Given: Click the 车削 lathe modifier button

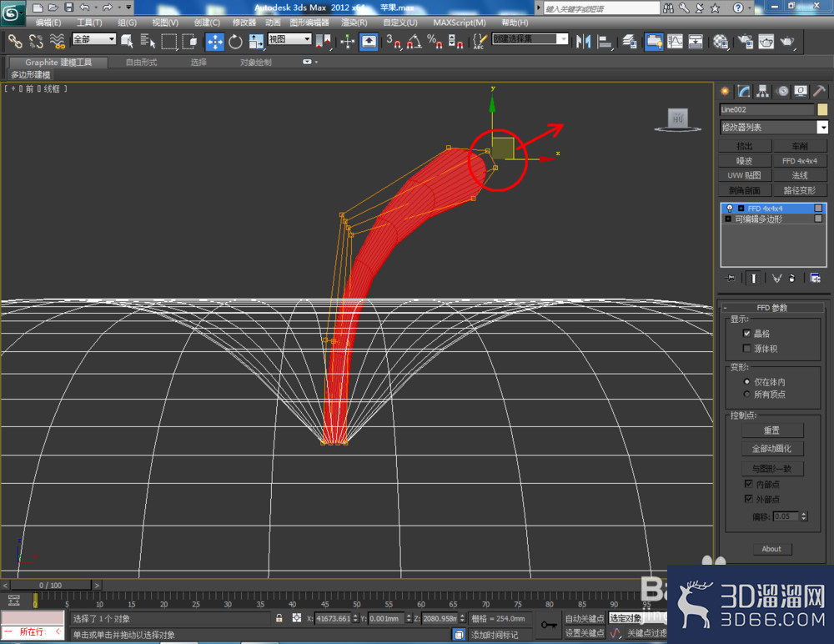Looking at the screenshot, I should point(800,146).
